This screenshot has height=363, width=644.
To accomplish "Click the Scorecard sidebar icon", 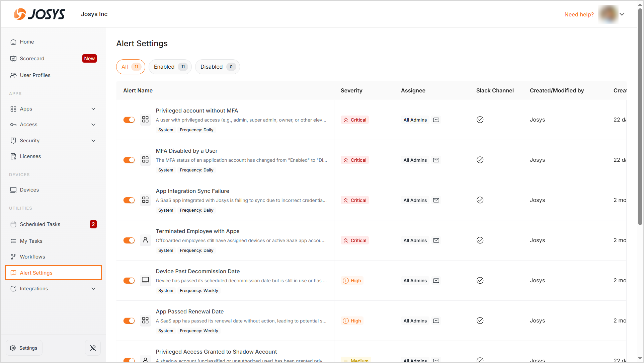I will [13, 59].
